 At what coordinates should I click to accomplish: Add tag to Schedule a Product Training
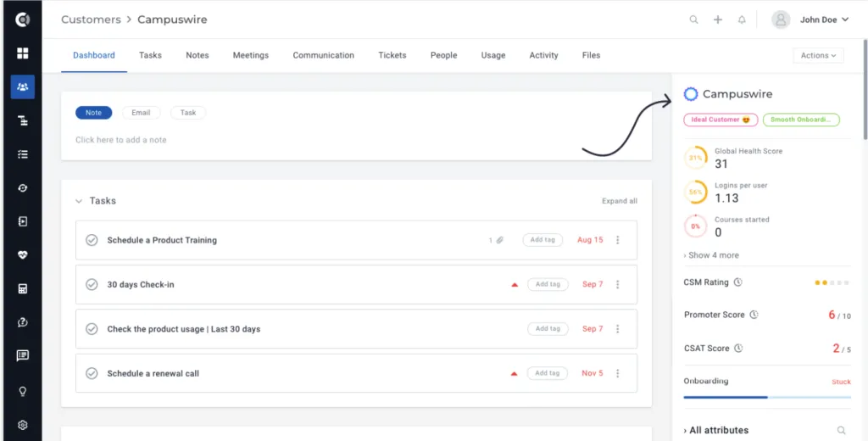tap(543, 240)
